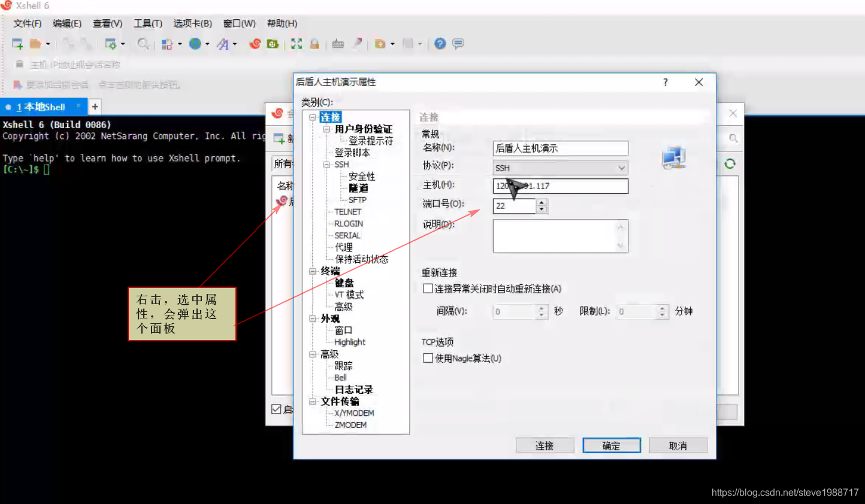Click the bookmark flag icon in session bar

click(x=17, y=84)
